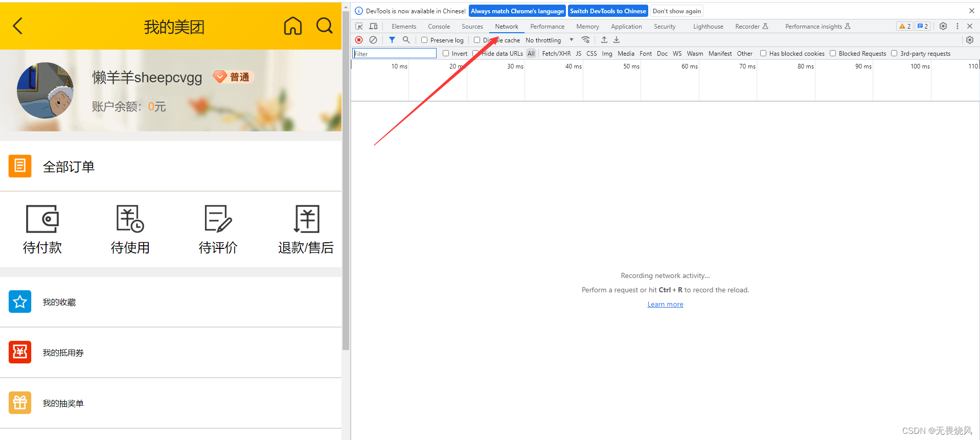Export HAR file download icon
This screenshot has width=980, height=440.
click(617, 40)
